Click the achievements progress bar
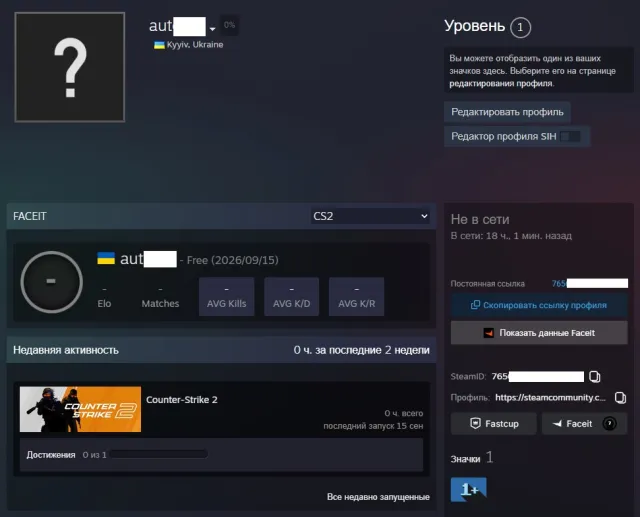Image resolution: width=640 pixels, height=517 pixels. pos(159,454)
